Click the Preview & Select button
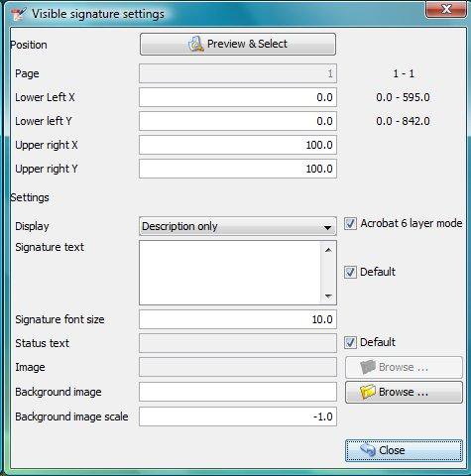 click(x=238, y=44)
